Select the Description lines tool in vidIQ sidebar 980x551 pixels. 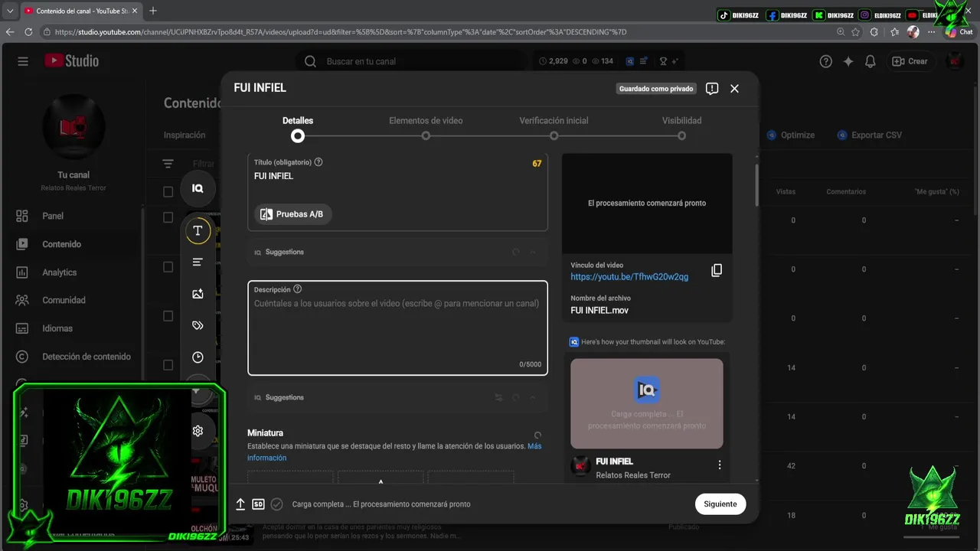(x=198, y=262)
